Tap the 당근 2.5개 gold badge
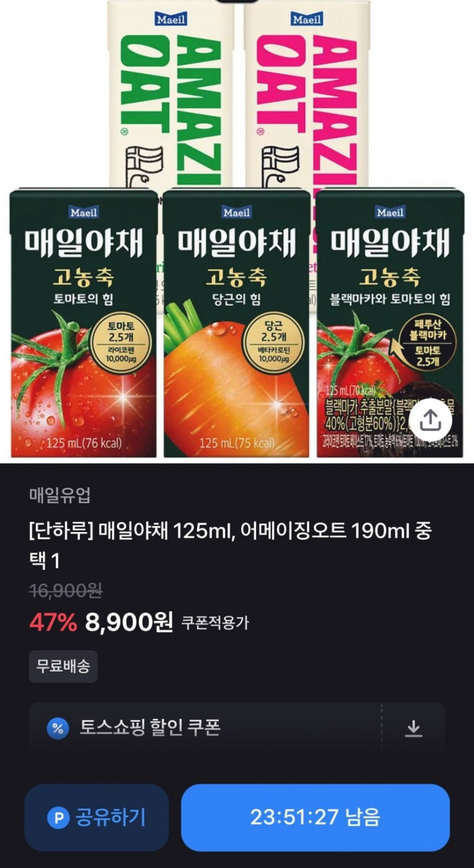 click(274, 343)
